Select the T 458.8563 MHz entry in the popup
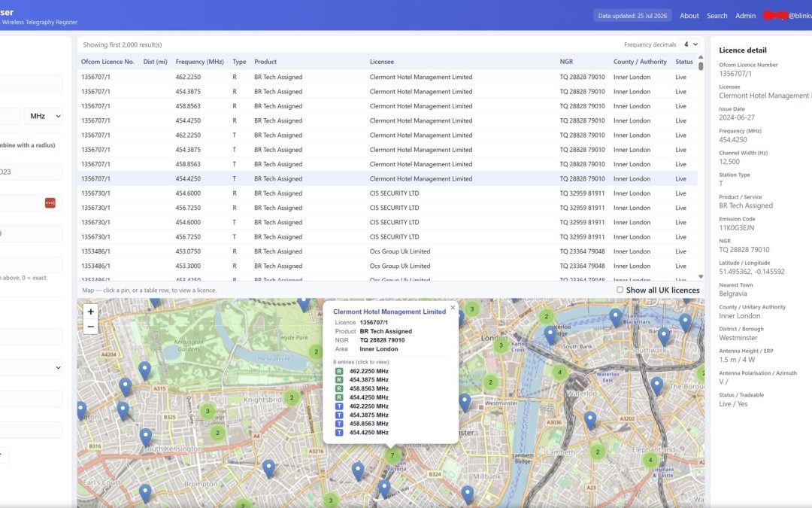 tap(362, 424)
